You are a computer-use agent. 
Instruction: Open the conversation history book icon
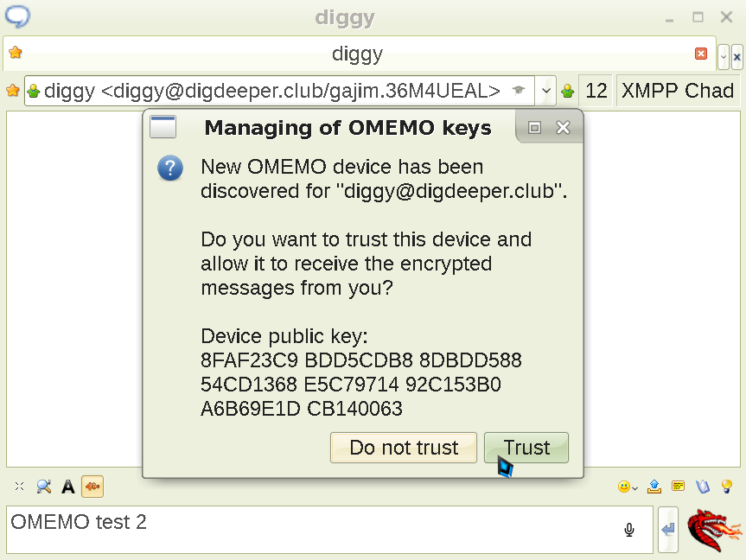[x=702, y=486]
